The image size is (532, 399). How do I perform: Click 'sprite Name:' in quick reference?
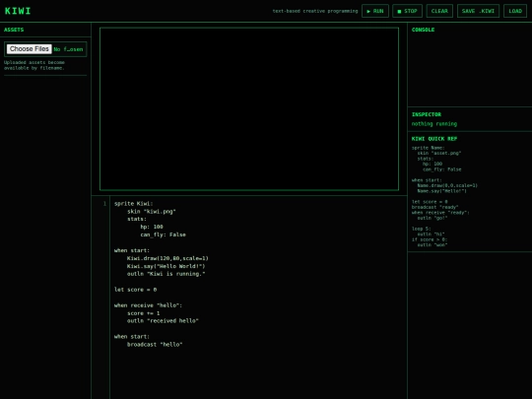(x=428, y=148)
